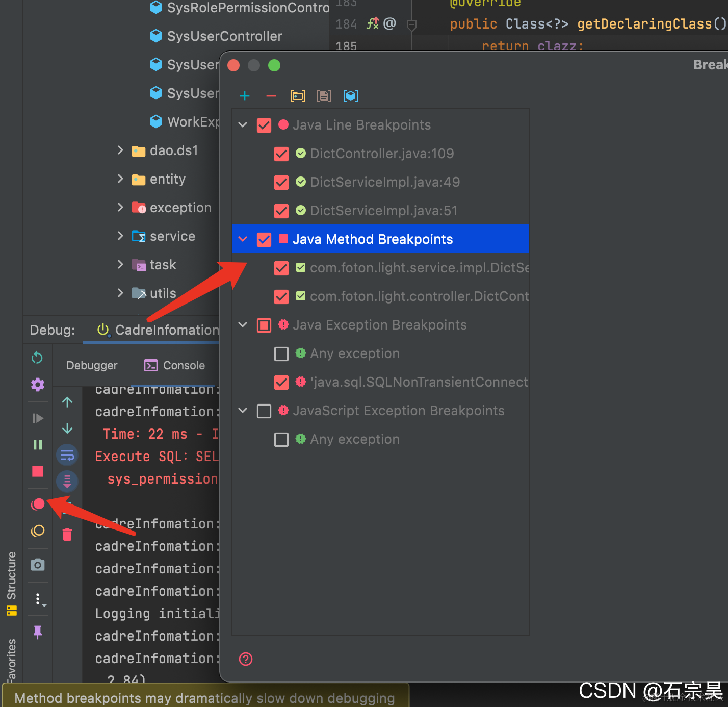Collapse JavaScript Exception Breakpoints group
The height and width of the screenshot is (707, 728).
(243, 410)
